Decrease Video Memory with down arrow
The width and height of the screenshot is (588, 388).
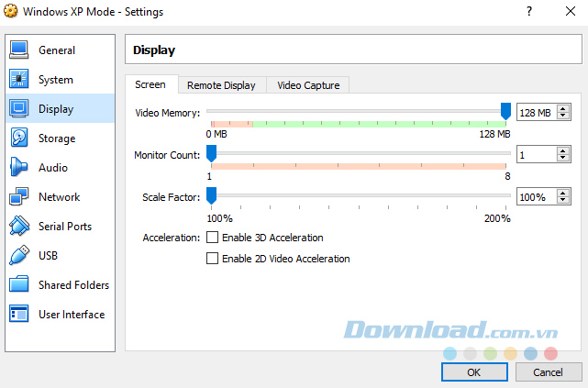563,116
